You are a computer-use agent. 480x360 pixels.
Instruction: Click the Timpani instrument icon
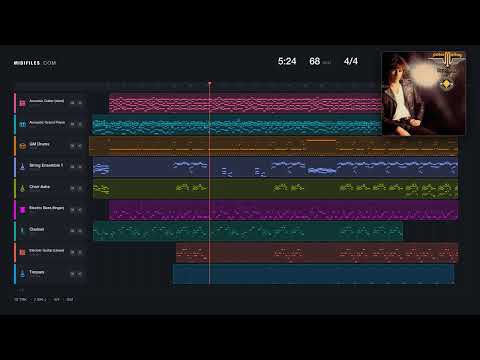(22, 274)
